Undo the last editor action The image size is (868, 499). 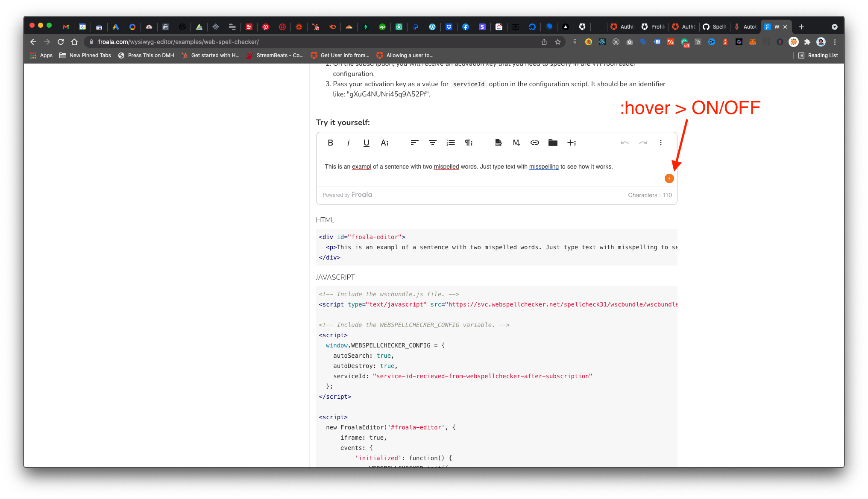tap(624, 143)
